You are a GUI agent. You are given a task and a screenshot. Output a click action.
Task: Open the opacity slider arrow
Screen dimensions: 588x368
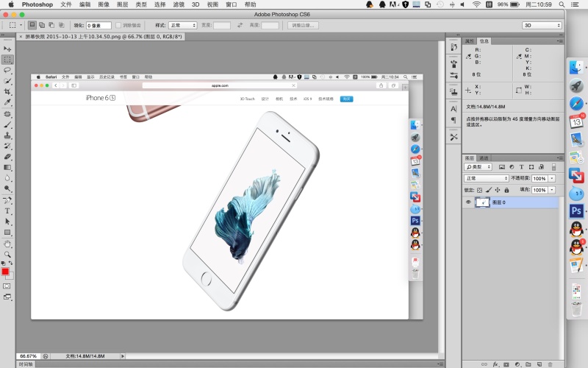pyautogui.click(x=552, y=179)
